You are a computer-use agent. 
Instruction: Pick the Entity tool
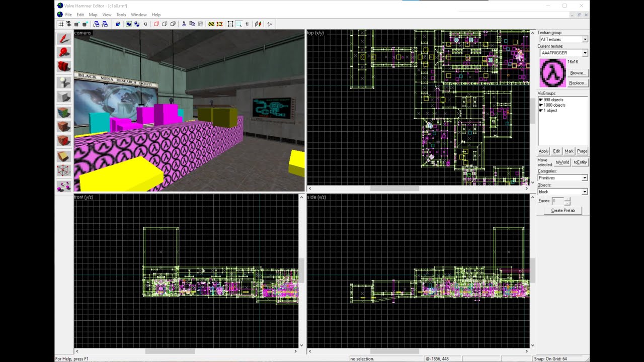tap(64, 82)
